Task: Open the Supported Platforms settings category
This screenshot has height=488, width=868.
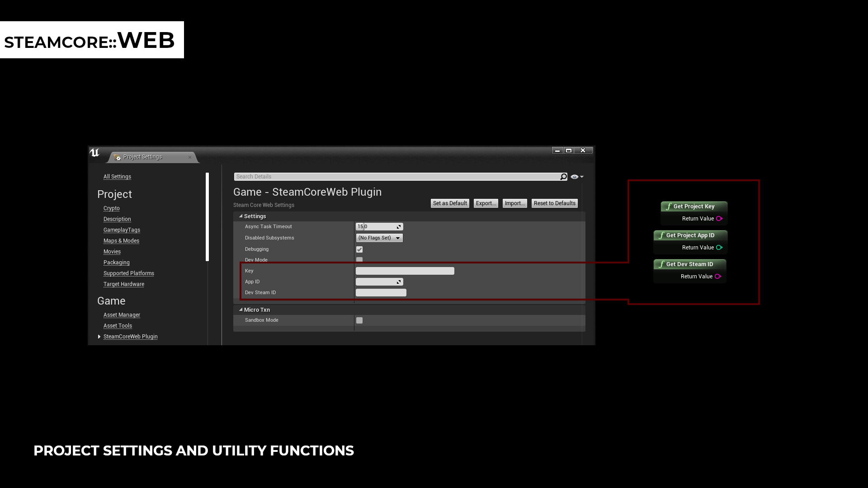Action: (129, 273)
